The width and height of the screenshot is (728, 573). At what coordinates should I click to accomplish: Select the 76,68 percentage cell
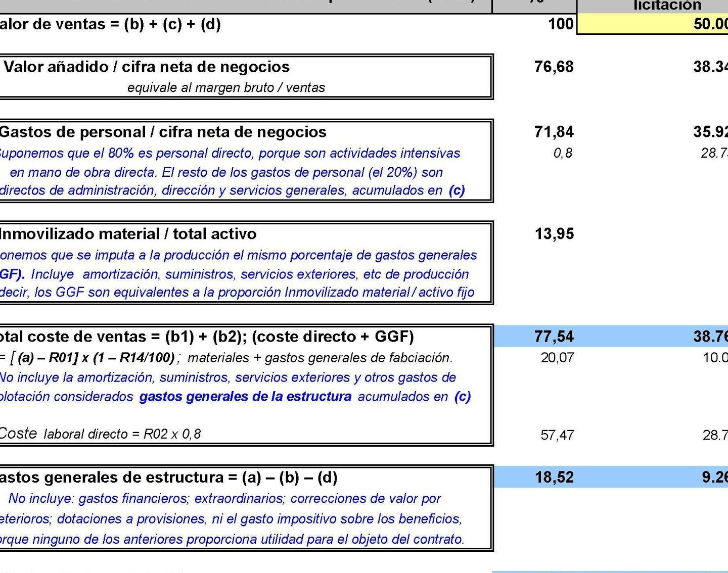(x=554, y=67)
